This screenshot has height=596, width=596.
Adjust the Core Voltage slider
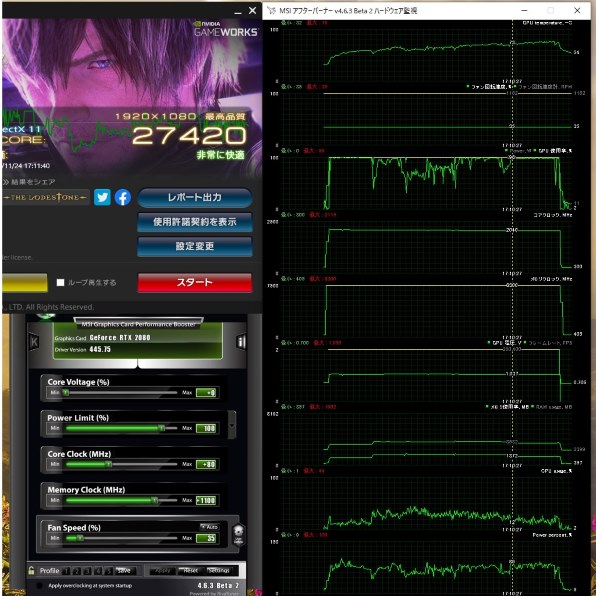121,393
